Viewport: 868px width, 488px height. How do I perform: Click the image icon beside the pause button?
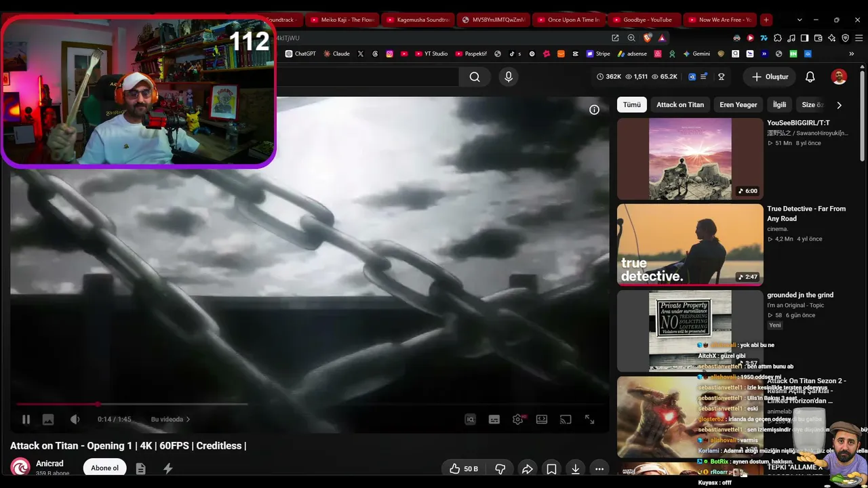coord(48,420)
